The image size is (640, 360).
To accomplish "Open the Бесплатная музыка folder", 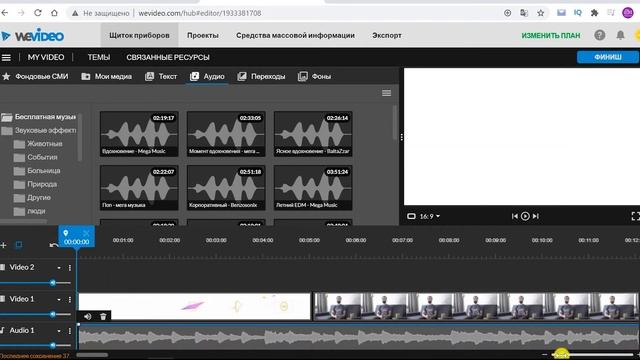I will pyautogui.click(x=39, y=117).
